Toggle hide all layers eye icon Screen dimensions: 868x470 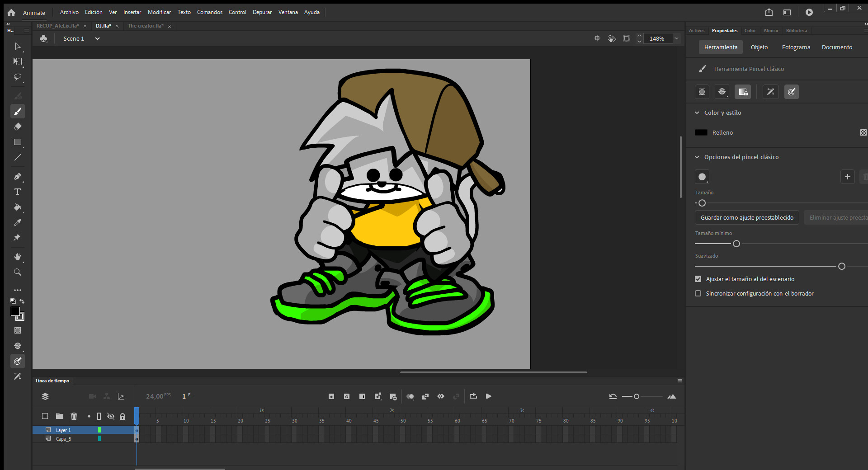point(111,416)
